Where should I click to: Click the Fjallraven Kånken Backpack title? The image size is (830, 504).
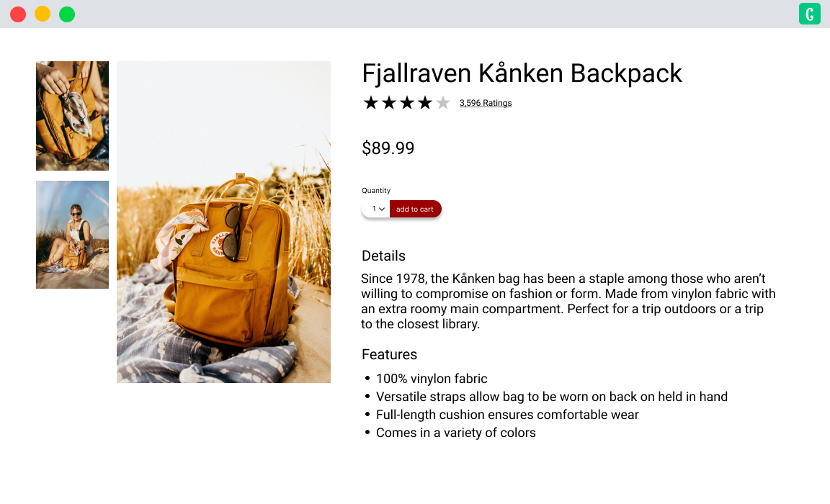pos(522,73)
